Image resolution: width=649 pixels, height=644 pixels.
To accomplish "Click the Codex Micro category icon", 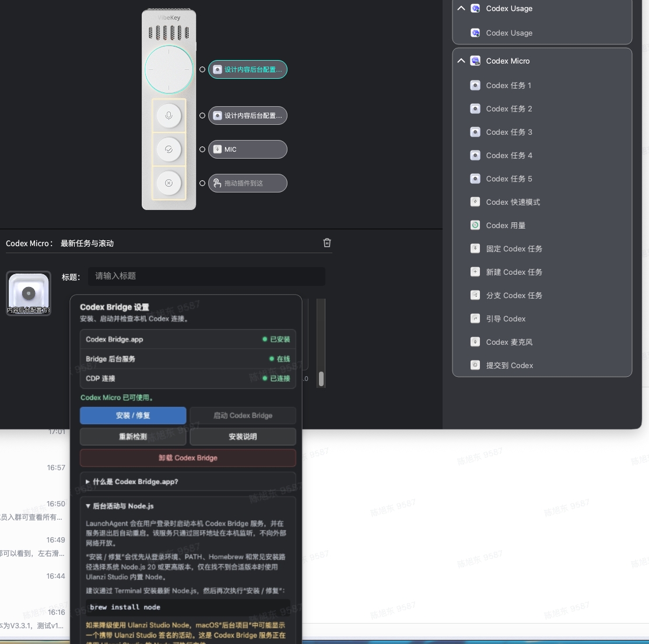I will click(x=475, y=61).
